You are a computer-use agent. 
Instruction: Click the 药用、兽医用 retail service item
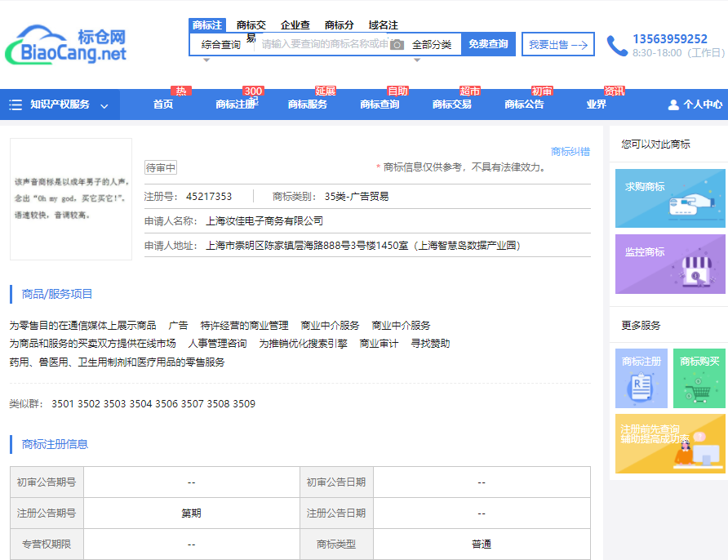click(x=117, y=362)
